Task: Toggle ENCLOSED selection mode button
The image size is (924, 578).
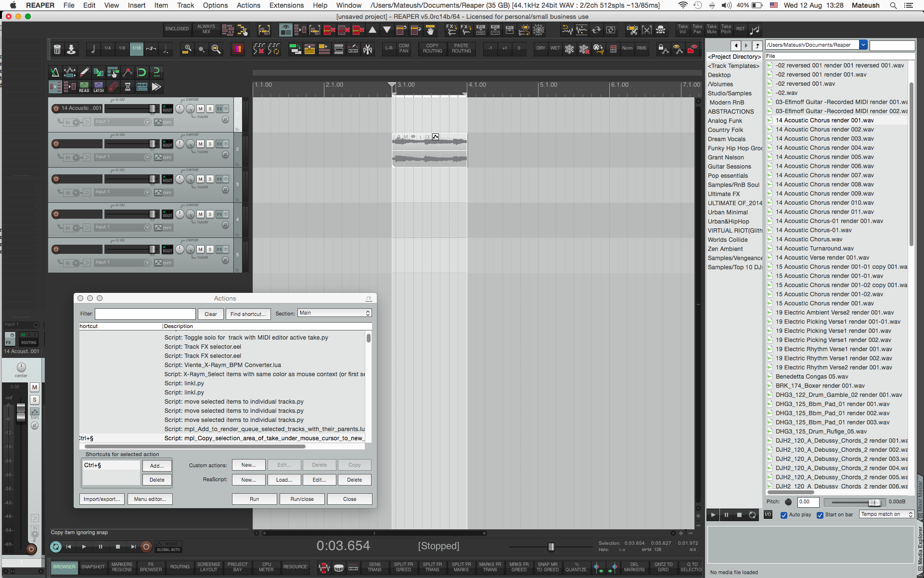Action: pyautogui.click(x=177, y=29)
